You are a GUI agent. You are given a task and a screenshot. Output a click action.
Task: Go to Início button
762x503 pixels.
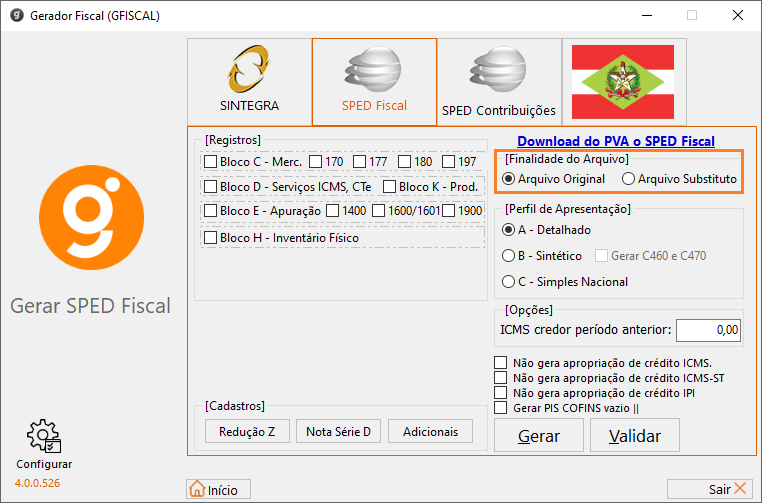(219, 489)
